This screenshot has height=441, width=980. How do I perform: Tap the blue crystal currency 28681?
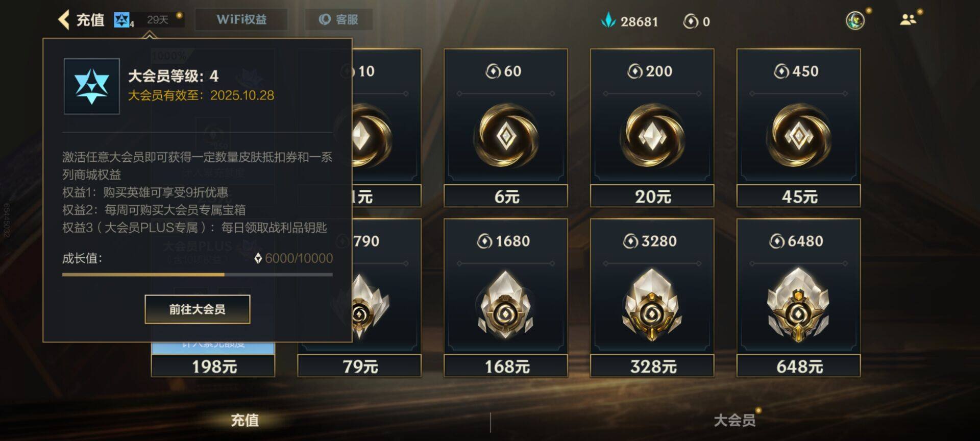point(630,21)
